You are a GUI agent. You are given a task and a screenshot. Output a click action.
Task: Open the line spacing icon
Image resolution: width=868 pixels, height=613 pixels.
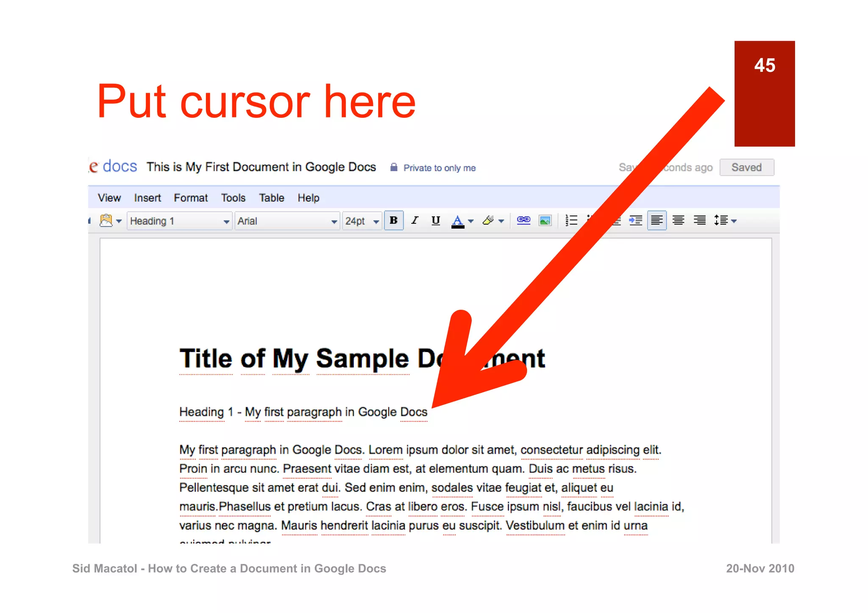click(x=721, y=220)
